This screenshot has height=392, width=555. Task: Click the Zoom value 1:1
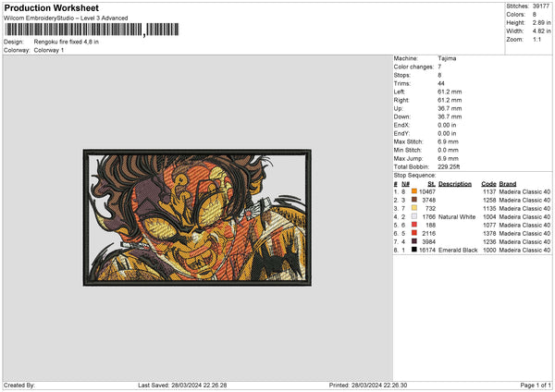(536, 39)
